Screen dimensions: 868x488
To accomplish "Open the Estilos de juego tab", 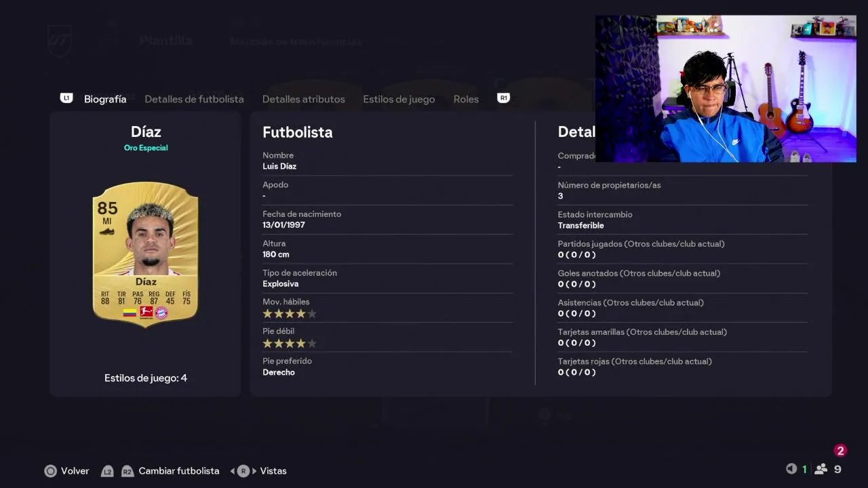I will pos(399,99).
